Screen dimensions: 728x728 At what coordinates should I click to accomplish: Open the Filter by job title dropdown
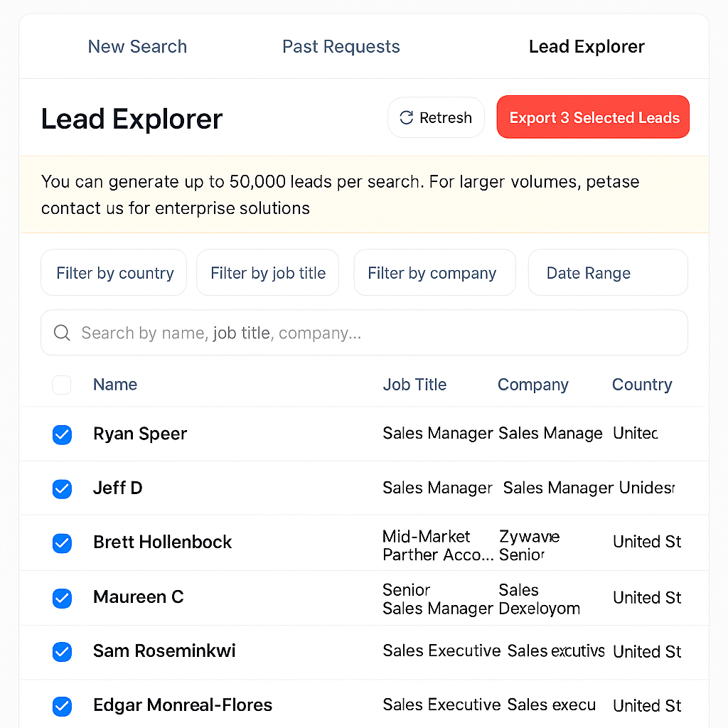click(x=267, y=272)
